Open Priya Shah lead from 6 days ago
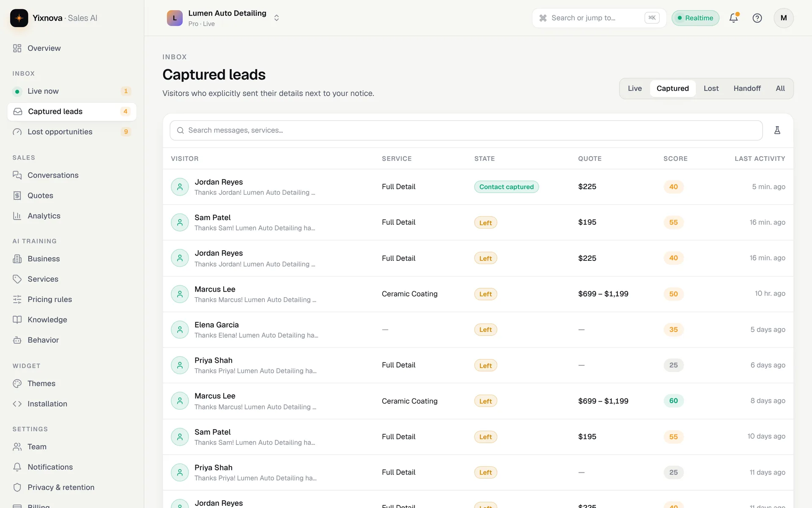This screenshot has width=812, height=508. pyautogui.click(x=478, y=365)
